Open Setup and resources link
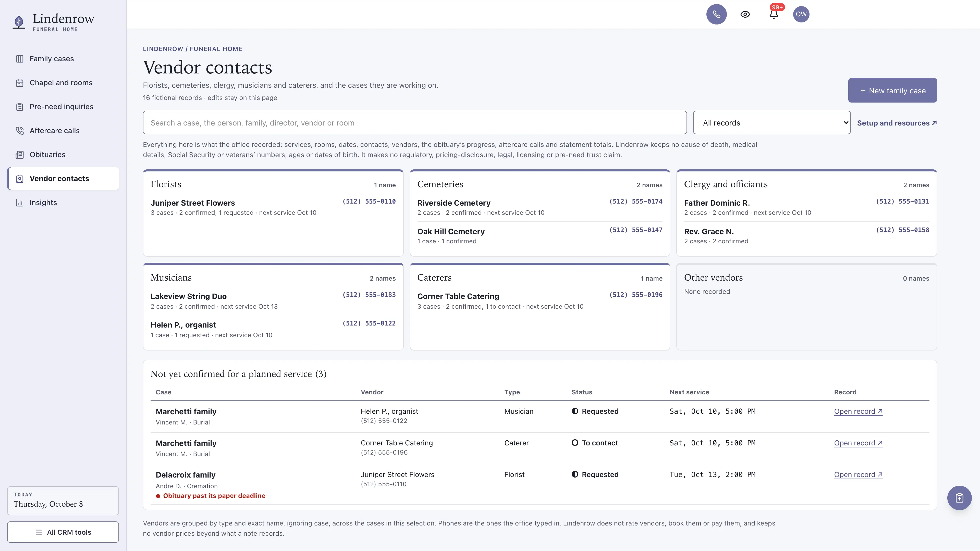 click(897, 123)
